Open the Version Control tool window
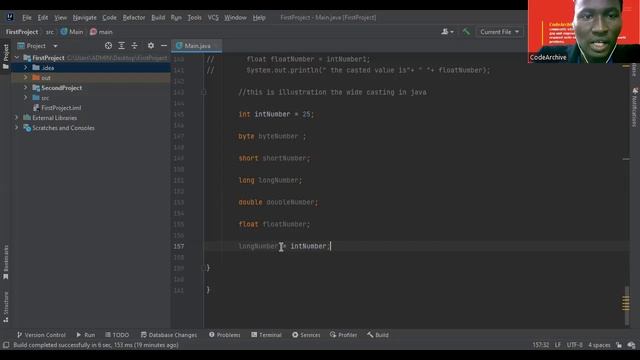 coord(41,335)
